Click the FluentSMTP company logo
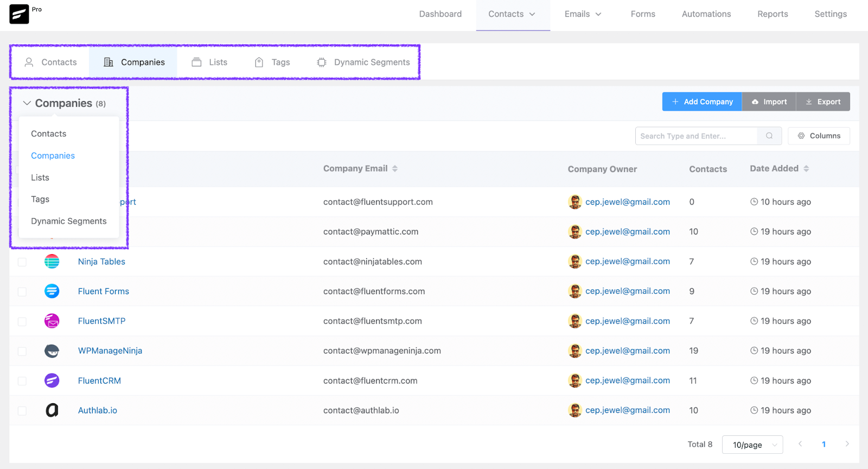This screenshot has height=469, width=868. 52,321
